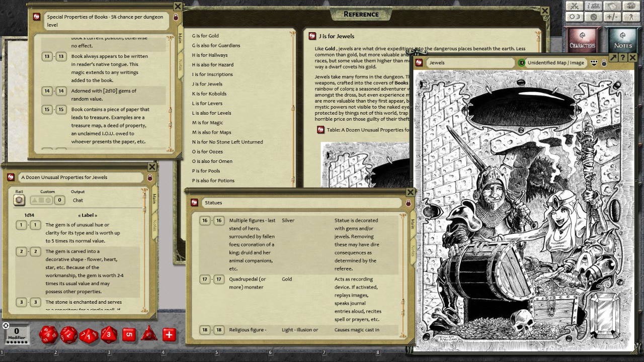This screenshot has height=362, width=644.
Task: Click the red d20 die in the dice tray
Action: pyautogui.click(x=48, y=335)
